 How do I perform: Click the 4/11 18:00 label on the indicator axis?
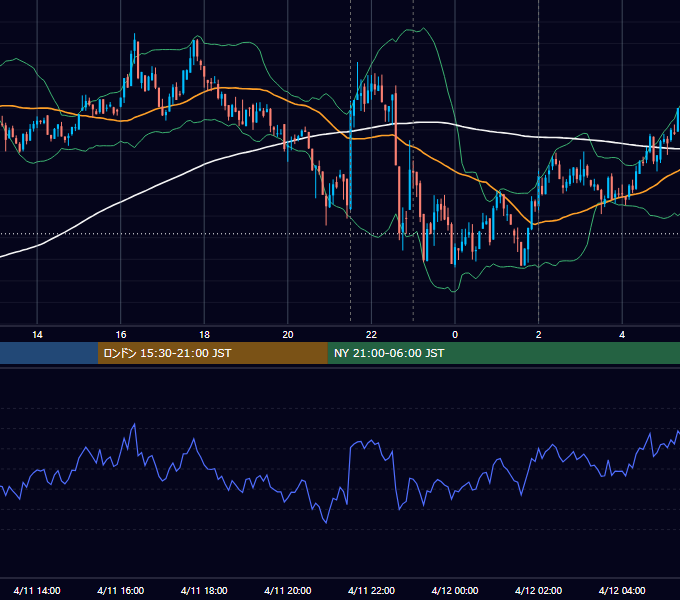[204, 590]
